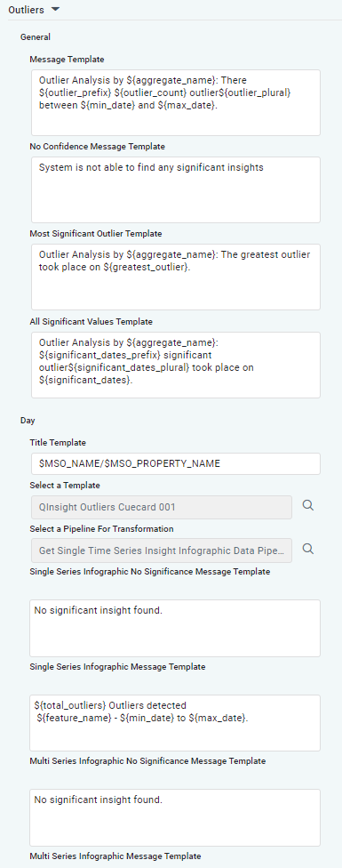
Task: Collapse the Outliers section arrow
Action: (x=55, y=10)
